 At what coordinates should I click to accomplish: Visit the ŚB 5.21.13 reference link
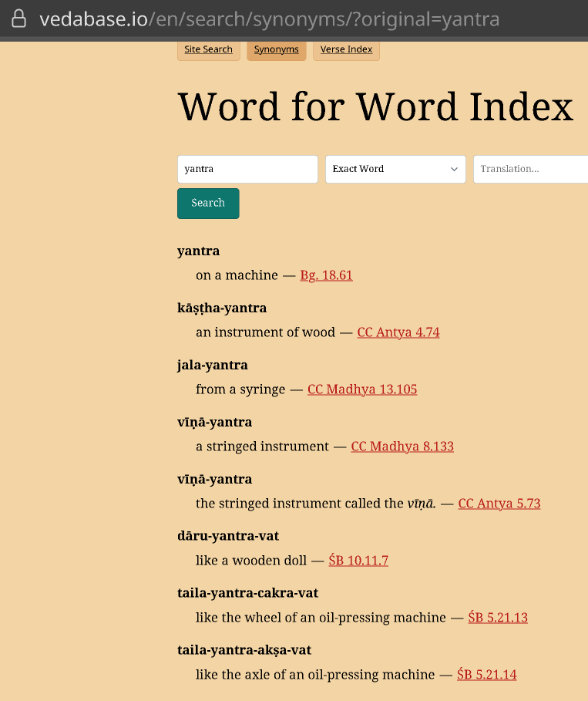click(x=498, y=618)
